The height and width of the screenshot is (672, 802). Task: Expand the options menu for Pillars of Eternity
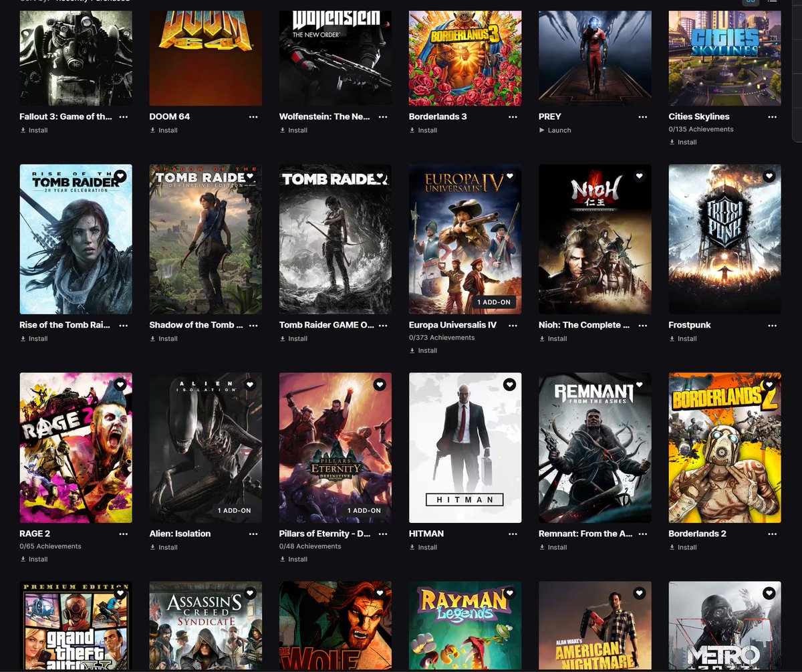(x=383, y=534)
